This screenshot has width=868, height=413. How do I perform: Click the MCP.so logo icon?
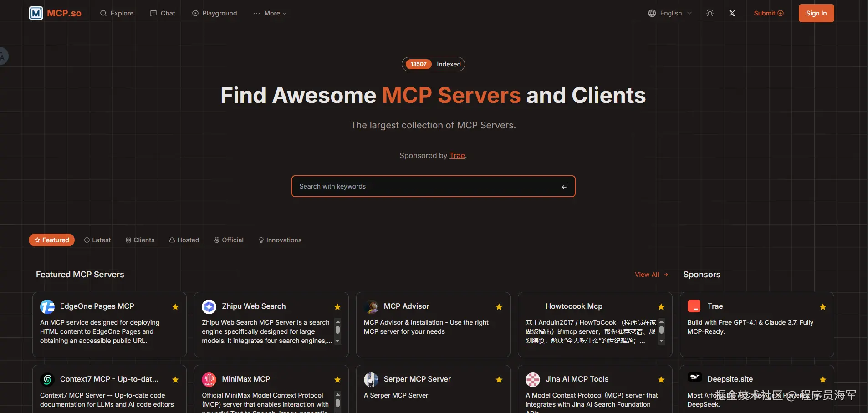(x=36, y=13)
